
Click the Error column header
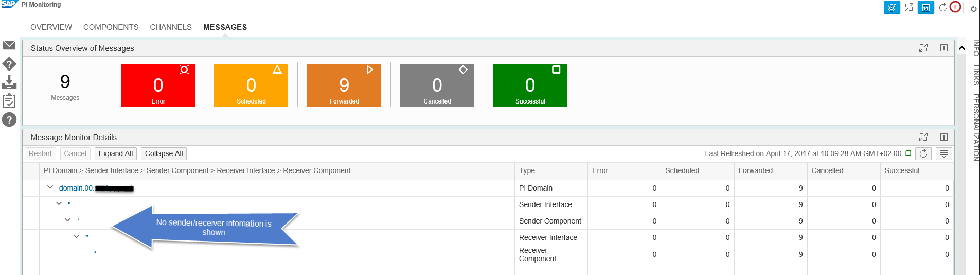[x=624, y=170]
